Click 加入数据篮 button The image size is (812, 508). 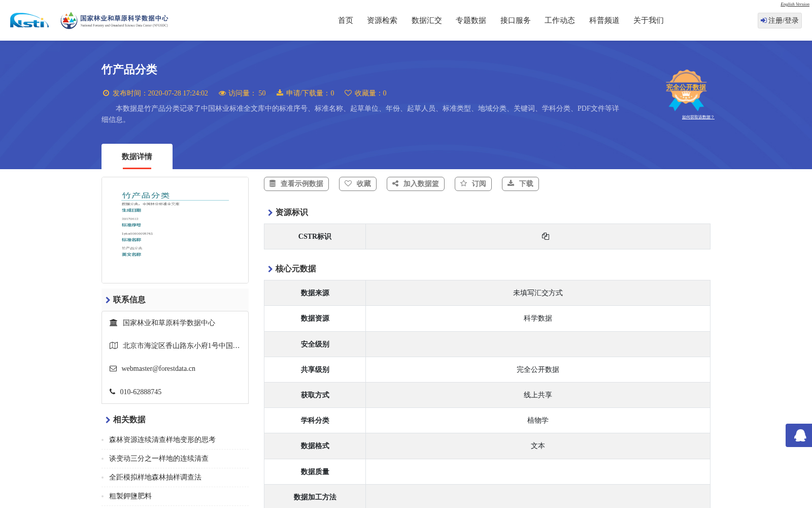pos(416,184)
